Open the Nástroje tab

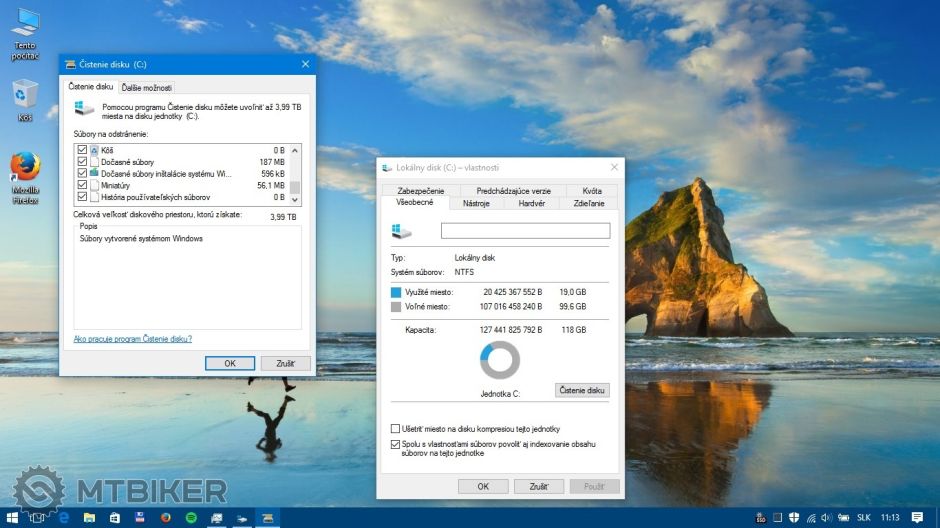coord(476,203)
